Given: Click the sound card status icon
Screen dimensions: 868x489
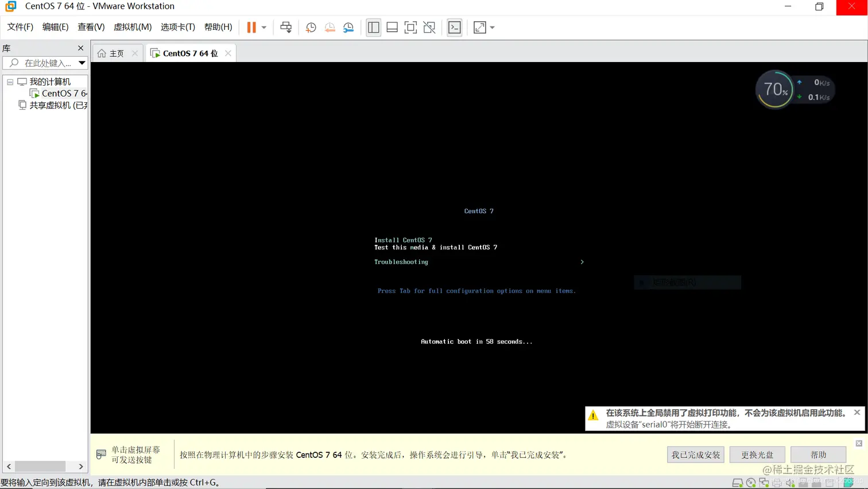Looking at the screenshot, I should click(790, 483).
